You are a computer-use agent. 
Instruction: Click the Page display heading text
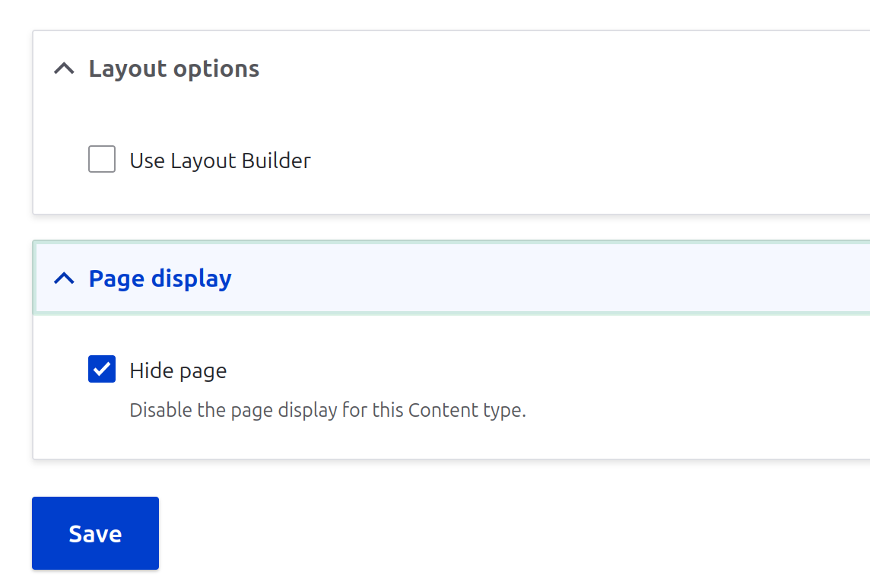coord(160,278)
